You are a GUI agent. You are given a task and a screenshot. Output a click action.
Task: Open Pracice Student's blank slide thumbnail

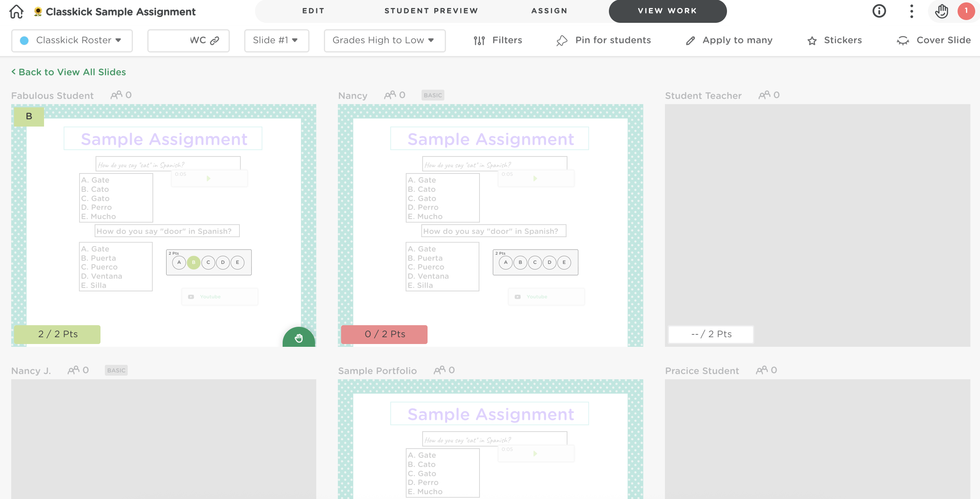point(817,439)
